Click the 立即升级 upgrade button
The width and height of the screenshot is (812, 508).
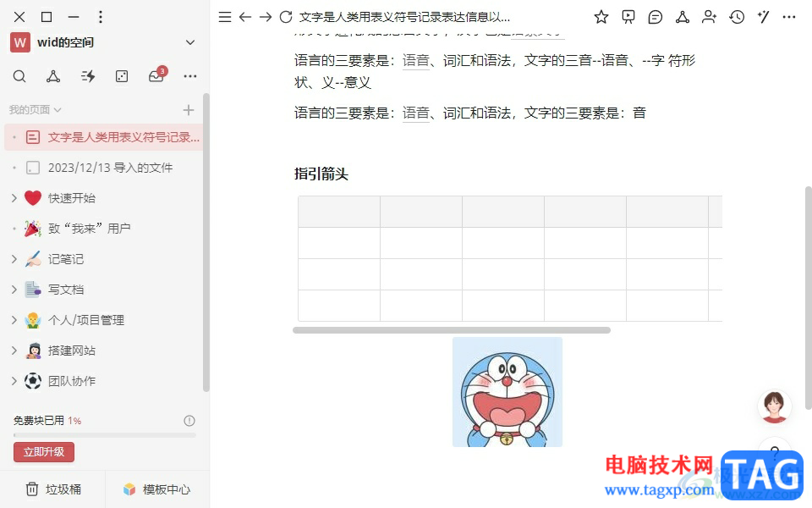click(44, 452)
